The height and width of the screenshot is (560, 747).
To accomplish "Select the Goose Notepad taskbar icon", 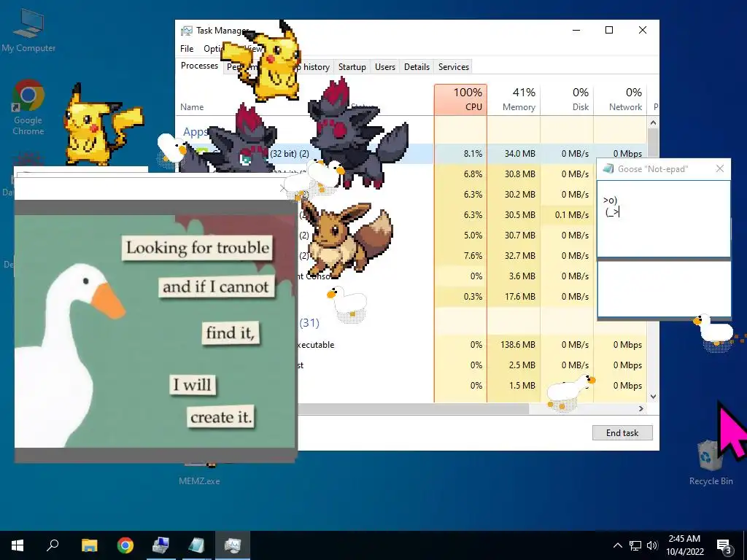I will [x=196, y=545].
